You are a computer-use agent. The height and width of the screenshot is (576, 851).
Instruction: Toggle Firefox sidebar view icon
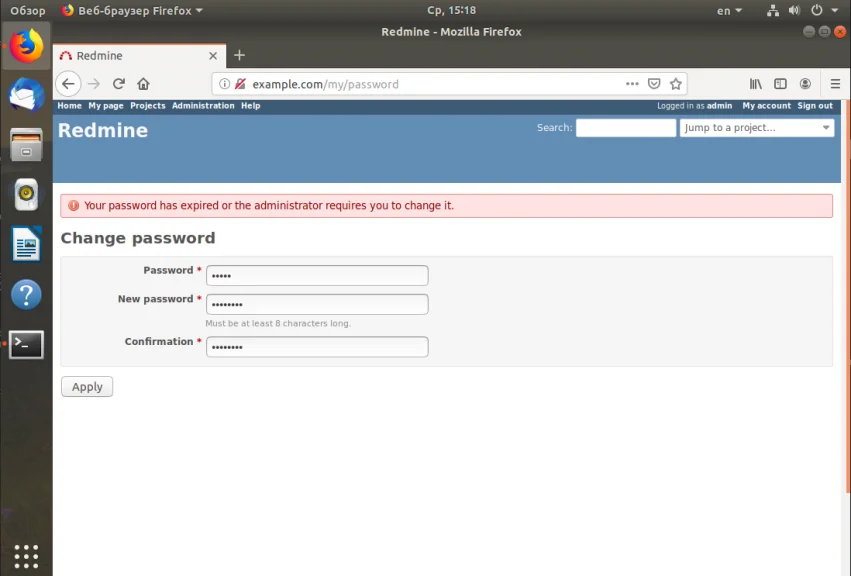click(x=780, y=84)
